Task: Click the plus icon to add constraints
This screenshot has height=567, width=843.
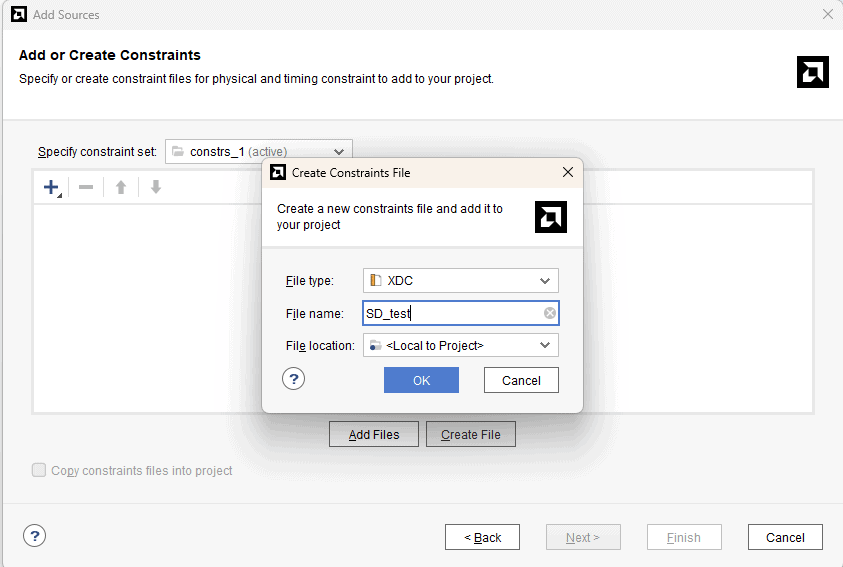Action: pyautogui.click(x=51, y=187)
